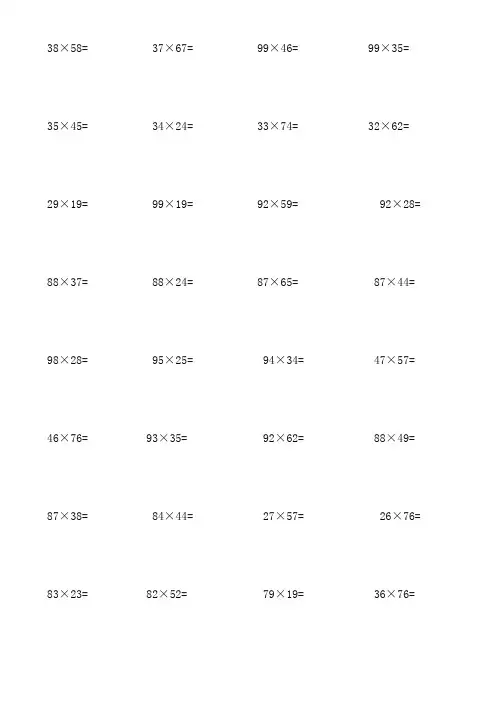Select the 36×76= equation
The image size is (496, 702).
pos(394,594)
